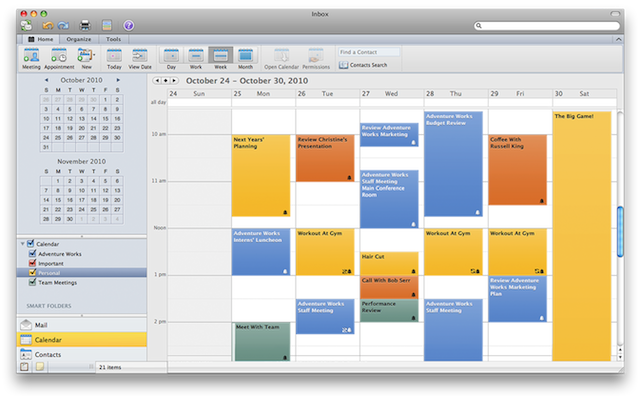Click the vertical scrollbar thumb of calendar
Viewport: 640px width, 397px height.
pos(620,231)
